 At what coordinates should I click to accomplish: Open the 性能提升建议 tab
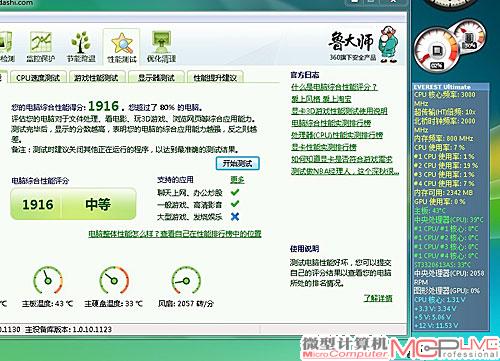tap(215, 78)
